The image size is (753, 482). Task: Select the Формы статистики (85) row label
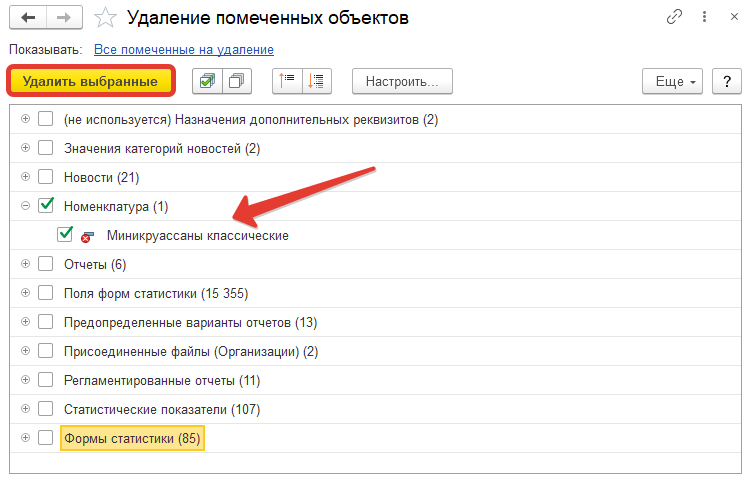[x=132, y=438]
